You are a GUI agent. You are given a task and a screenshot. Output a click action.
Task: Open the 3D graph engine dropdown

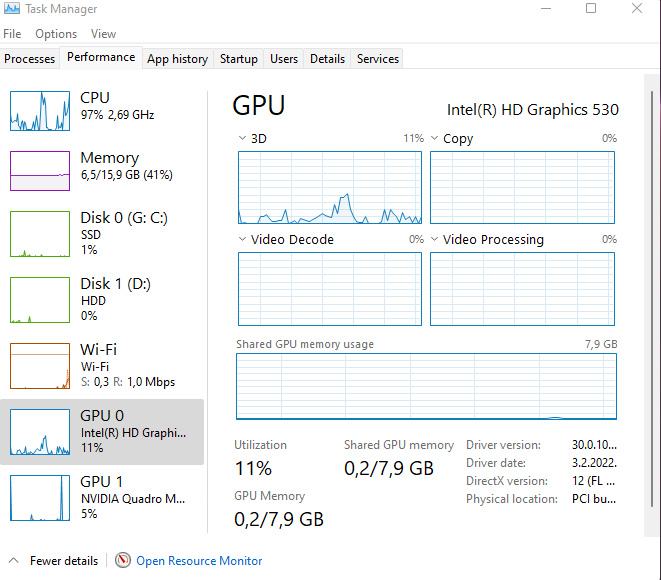pos(242,138)
